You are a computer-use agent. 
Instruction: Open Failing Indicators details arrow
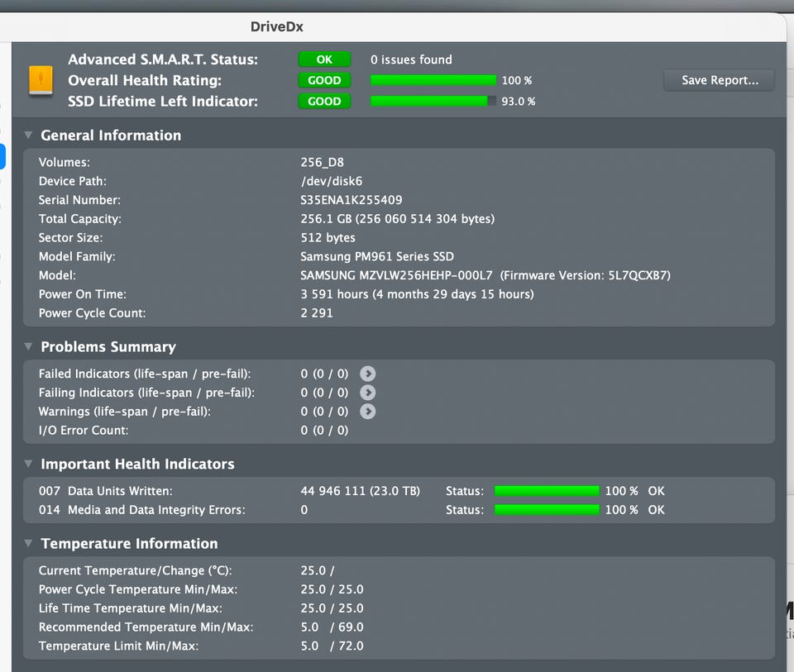pos(367,393)
